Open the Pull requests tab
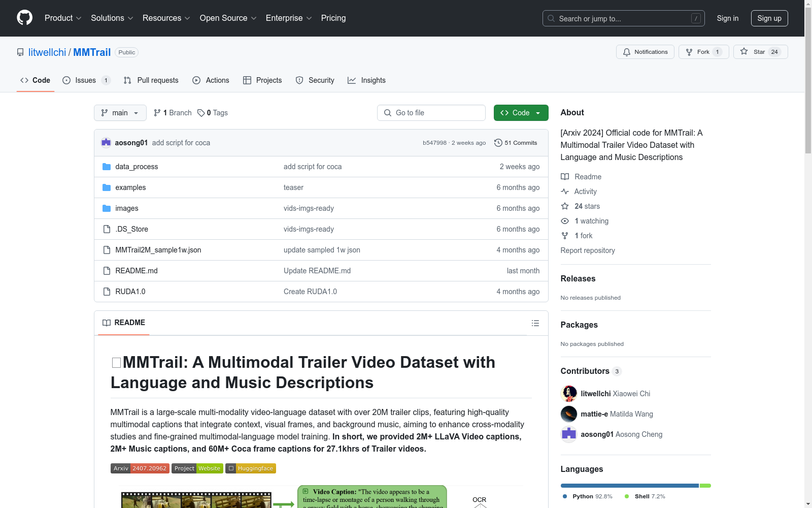 coord(151,80)
